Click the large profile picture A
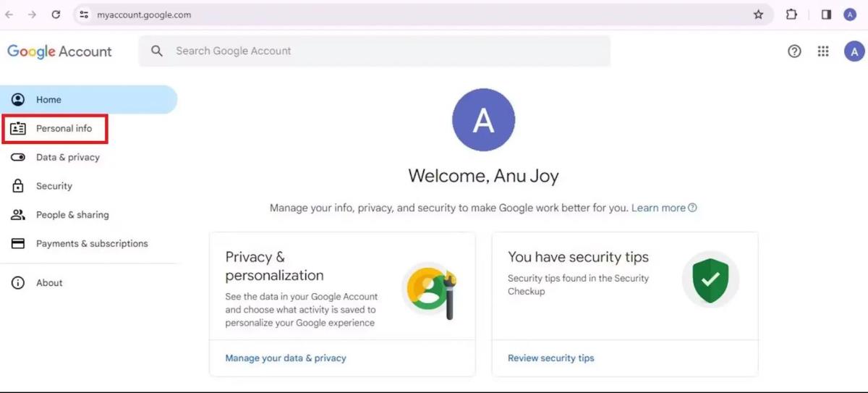The height and width of the screenshot is (393, 868). [483, 120]
